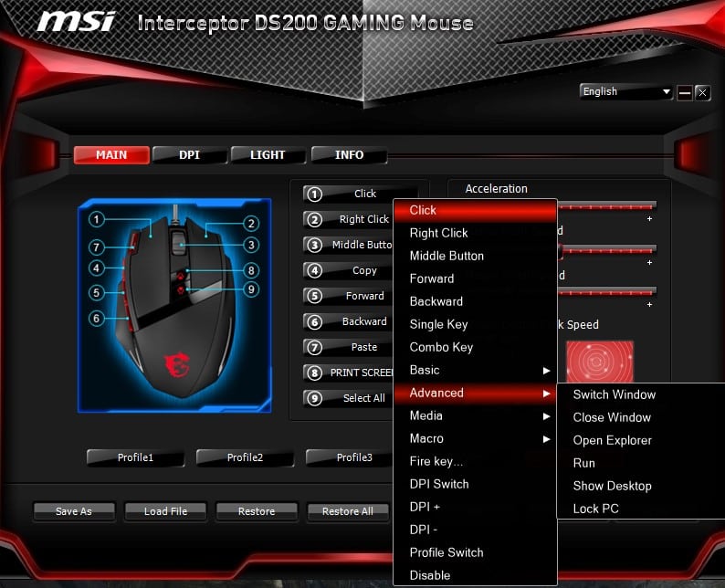Choose Run from Advanced submenu
This screenshot has height=588, width=725.
pyautogui.click(x=641, y=463)
